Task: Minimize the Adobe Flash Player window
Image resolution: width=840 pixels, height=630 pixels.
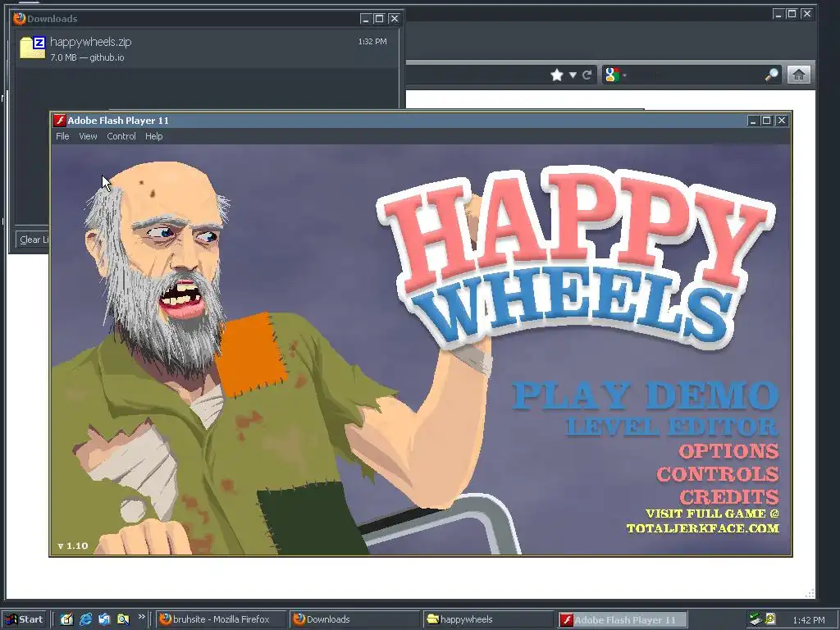Action: coord(753,121)
